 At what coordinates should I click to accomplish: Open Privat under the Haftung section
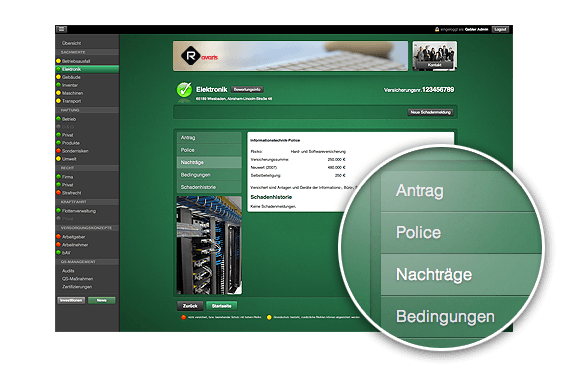tap(67, 135)
